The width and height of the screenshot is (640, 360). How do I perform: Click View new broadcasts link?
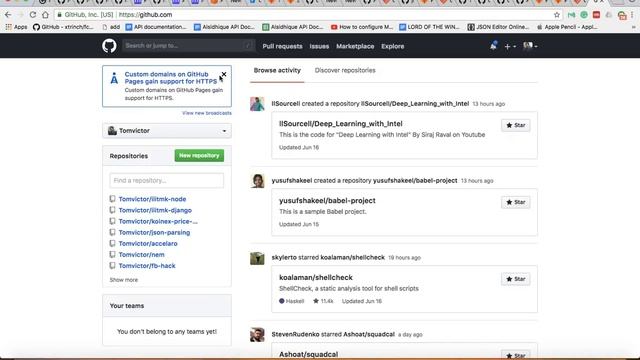[x=207, y=113]
